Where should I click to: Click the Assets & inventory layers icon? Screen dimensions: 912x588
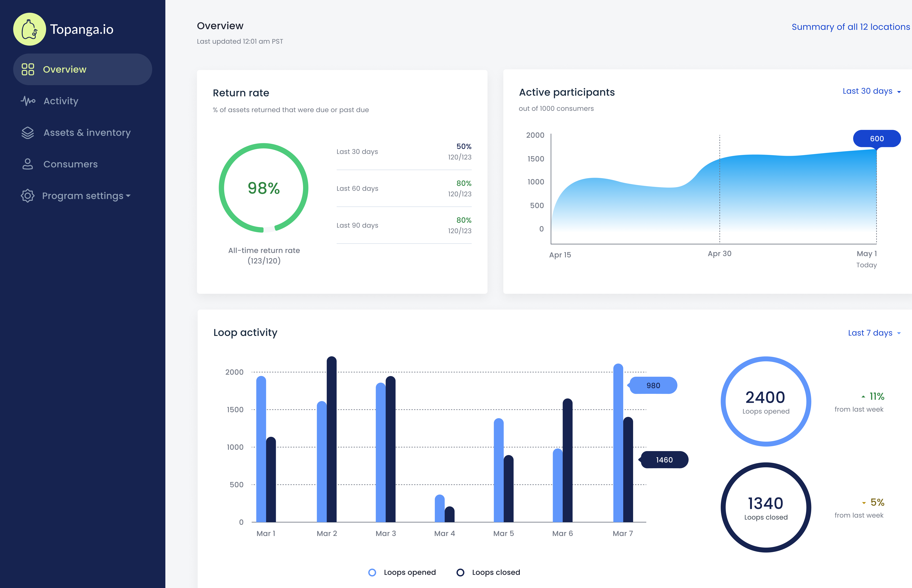point(27,133)
